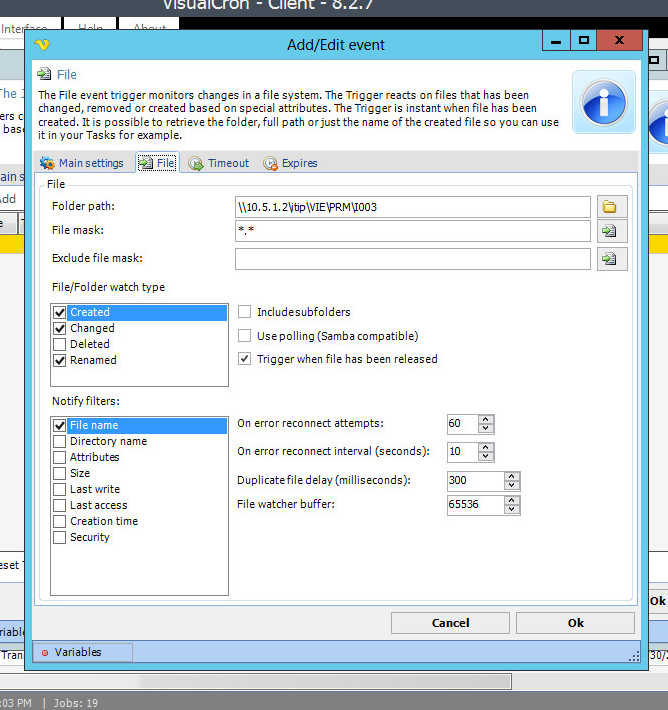The width and height of the screenshot is (668, 710).
Task: Open variables picker beside Exclude file mask
Action: click(612, 259)
